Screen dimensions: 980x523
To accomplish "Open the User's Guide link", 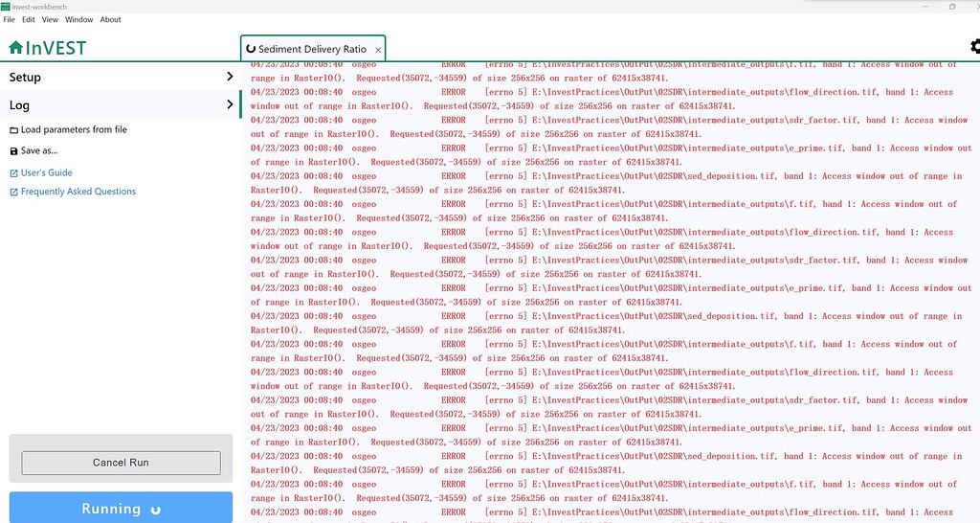I will point(40,172).
